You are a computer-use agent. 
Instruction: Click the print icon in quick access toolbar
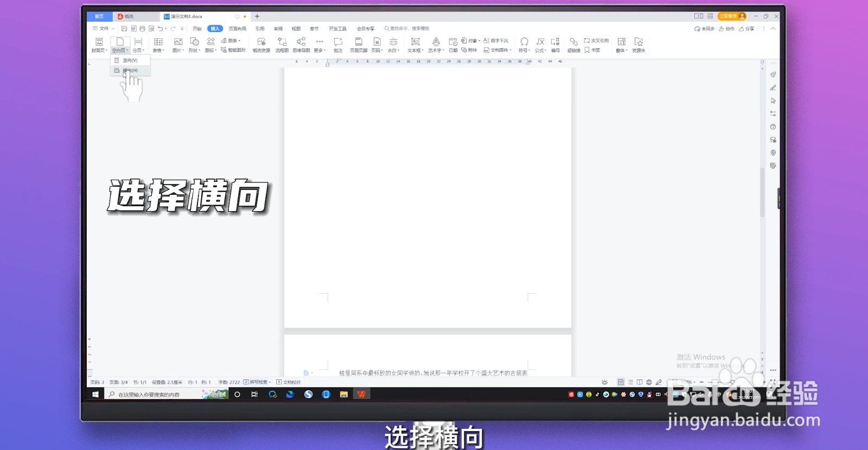tap(142, 29)
